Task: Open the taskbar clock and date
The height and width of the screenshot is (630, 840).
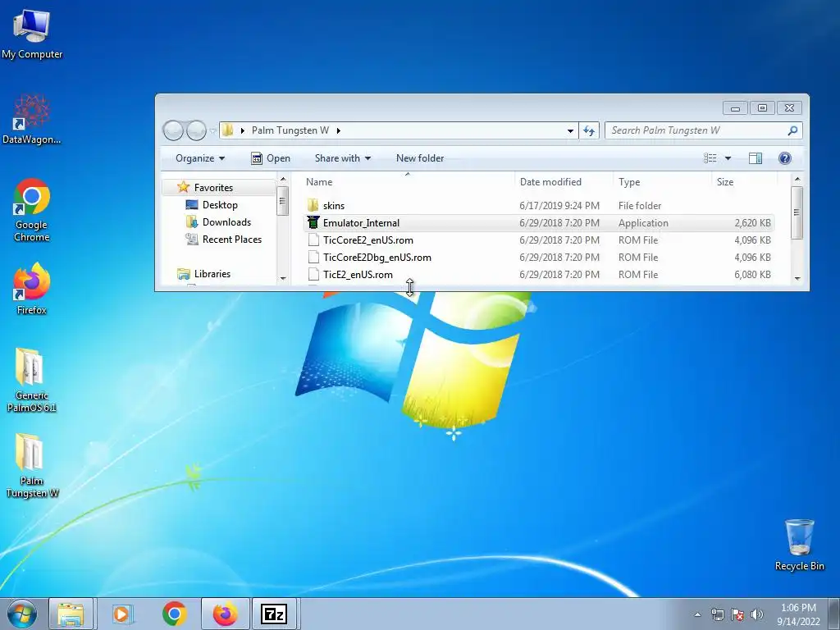Action: point(798,614)
